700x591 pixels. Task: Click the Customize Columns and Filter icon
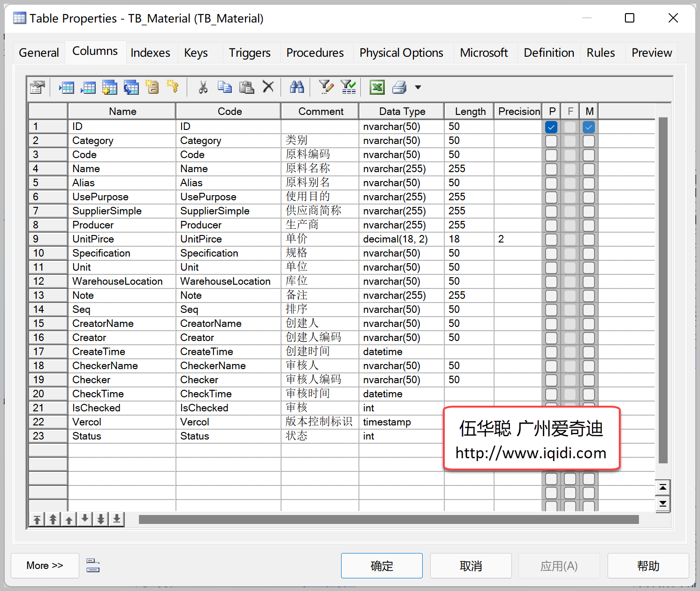(326, 87)
